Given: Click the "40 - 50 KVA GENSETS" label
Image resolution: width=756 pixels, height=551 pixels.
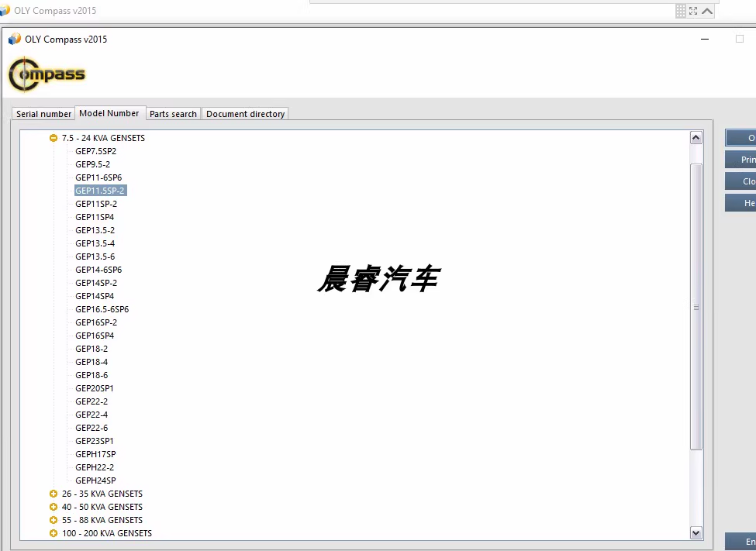Looking at the screenshot, I should coord(102,507).
